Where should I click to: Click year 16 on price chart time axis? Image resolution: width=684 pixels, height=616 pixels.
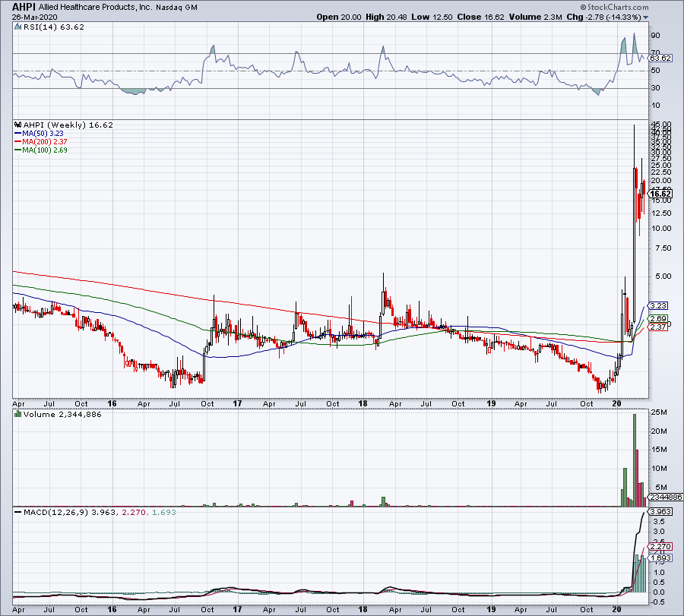[x=112, y=403]
